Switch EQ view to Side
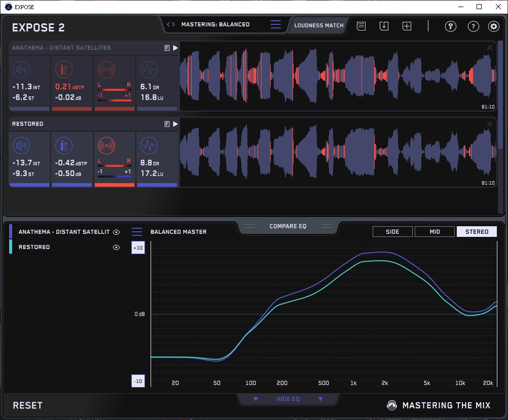The height and width of the screenshot is (420, 508). click(392, 232)
